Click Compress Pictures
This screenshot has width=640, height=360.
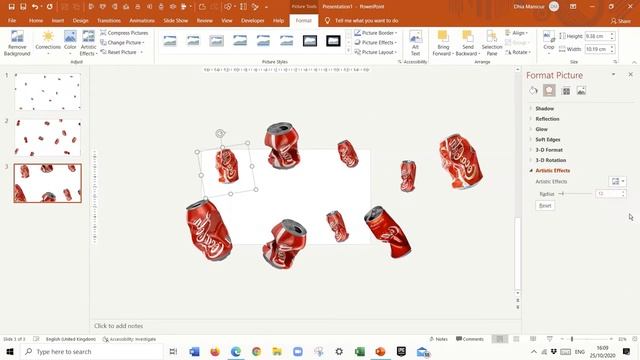pos(124,33)
